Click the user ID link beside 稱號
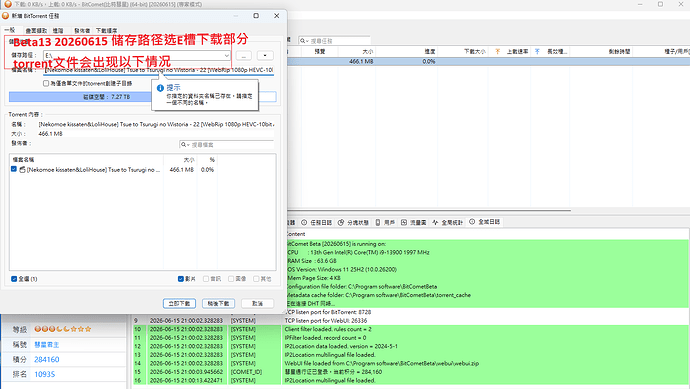Image resolution: width=690 pixels, height=389 pixels. (x=47, y=345)
